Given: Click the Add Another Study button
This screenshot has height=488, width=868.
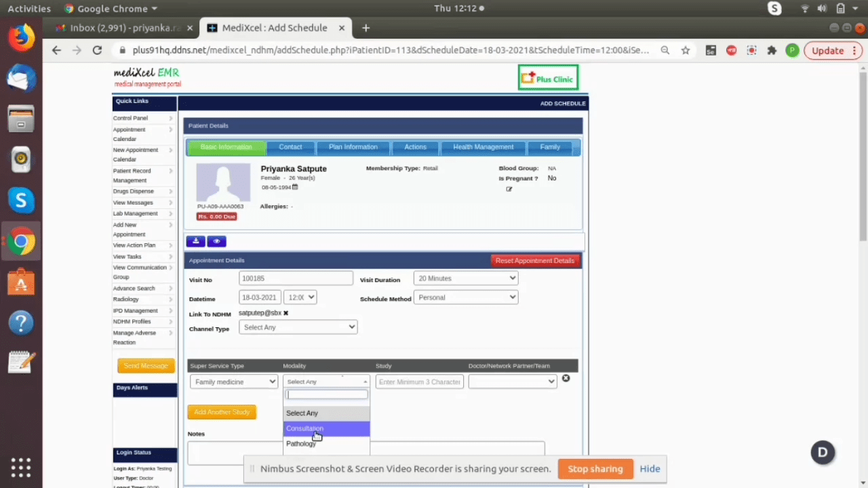Looking at the screenshot, I should (x=222, y=412).
